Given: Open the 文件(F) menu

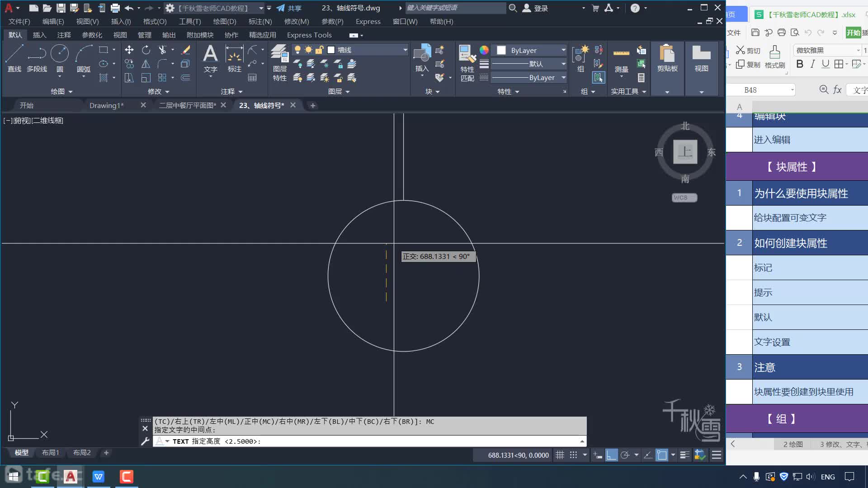Looking at the screenshot, I should (x=19, y=21).
